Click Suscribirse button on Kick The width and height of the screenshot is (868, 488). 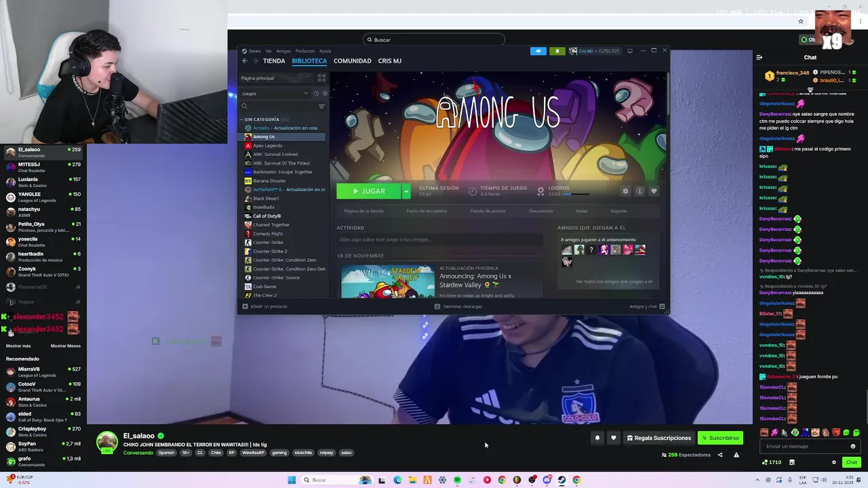pos(720,438)
